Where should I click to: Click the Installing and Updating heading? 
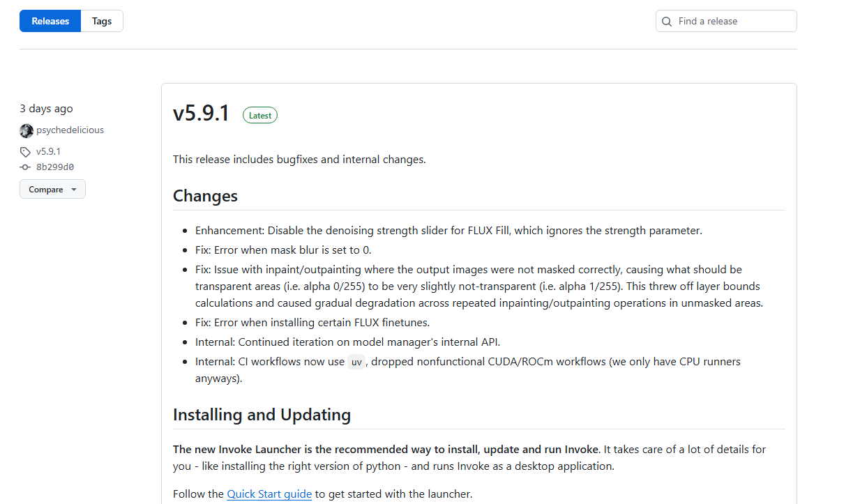tap(262, 415)
